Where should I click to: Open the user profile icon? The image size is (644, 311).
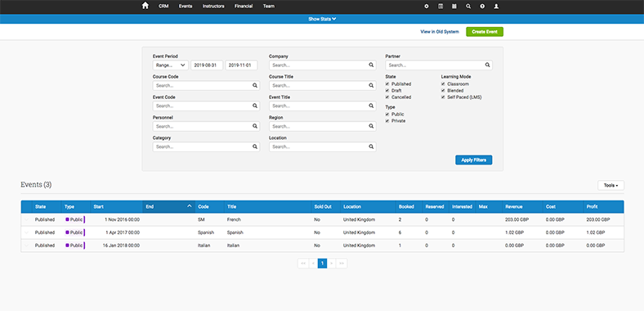click(x=496, y=7)
